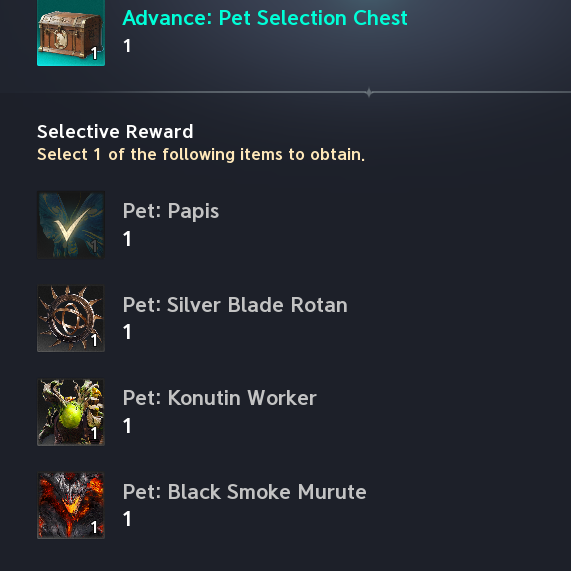Select the "Pet: Silver Blade Rotan" label

tap(235, 304)
